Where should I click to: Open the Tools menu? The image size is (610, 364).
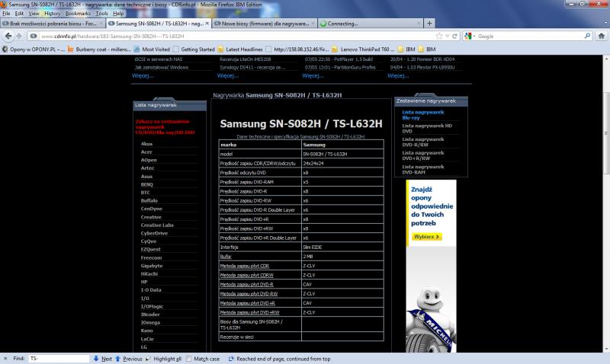click(x=101, y=13)
